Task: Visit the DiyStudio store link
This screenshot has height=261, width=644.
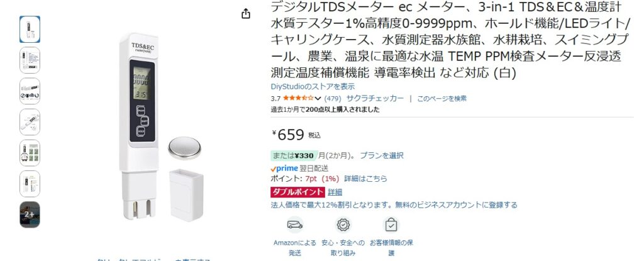Action: tap(313, 87)
